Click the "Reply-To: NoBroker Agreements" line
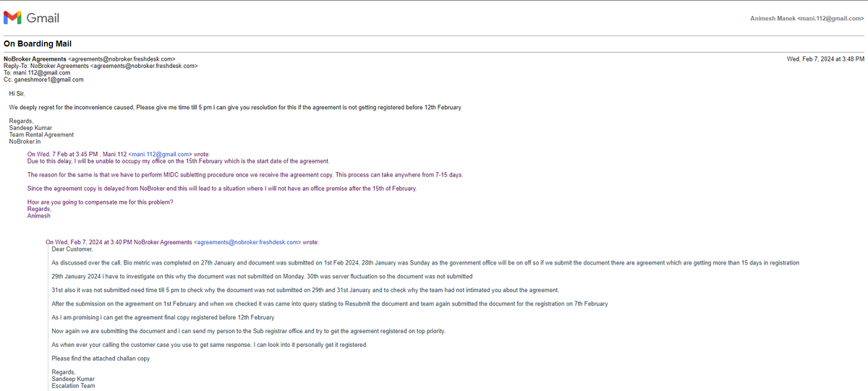 click(101, 66)
